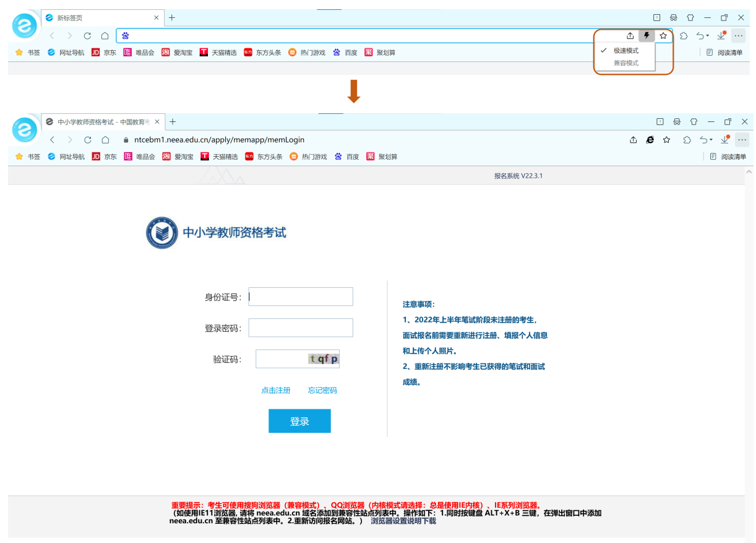Image resolution: width=756 pixels, height=543 pixels.
Task: Select 极速模式 in the mode menu
Action: click(625, 51)
